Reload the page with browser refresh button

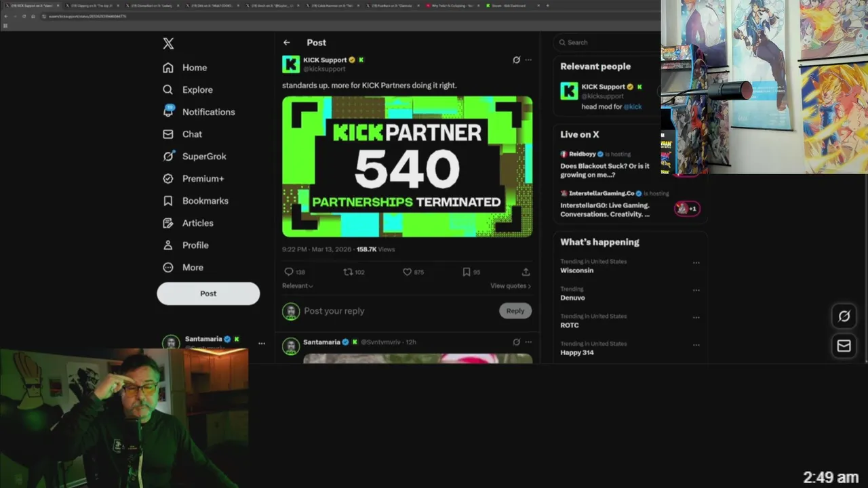pos(24,16)
